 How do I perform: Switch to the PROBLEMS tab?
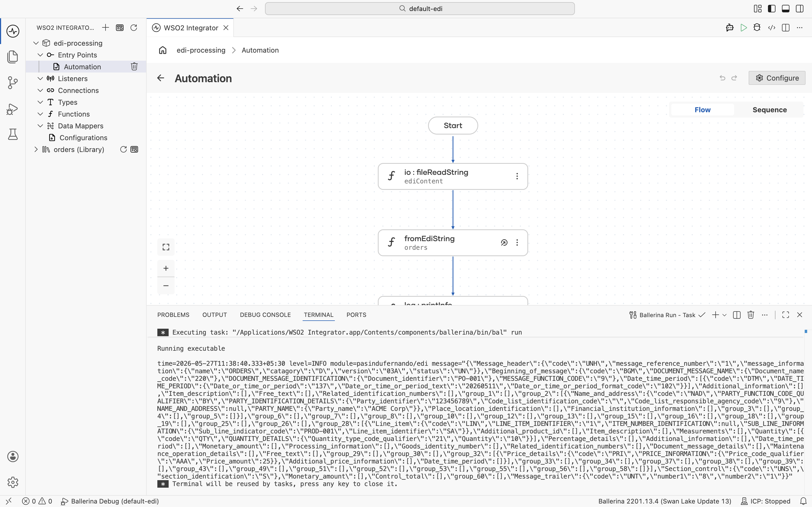pyautogui.click(x=173, y=314)
